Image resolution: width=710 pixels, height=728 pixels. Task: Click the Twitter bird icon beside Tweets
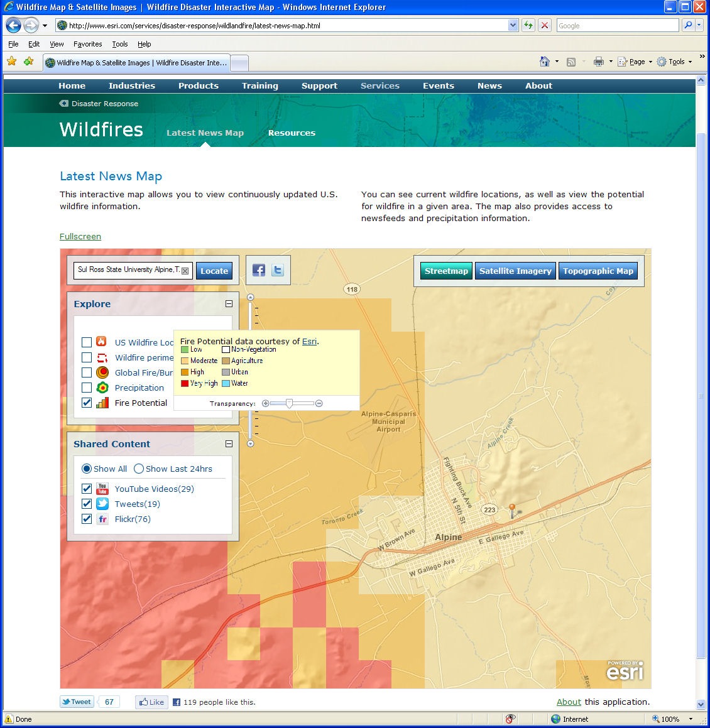click(102, 504)
